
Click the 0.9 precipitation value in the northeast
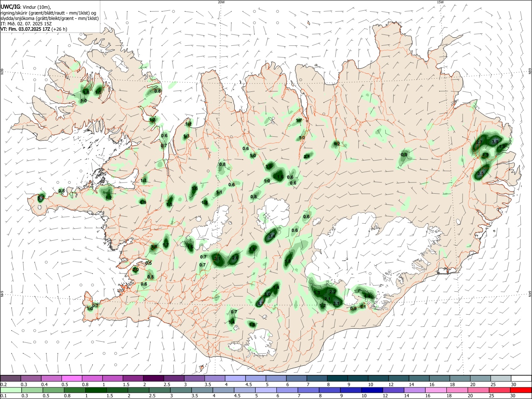[x=404, y=155]
